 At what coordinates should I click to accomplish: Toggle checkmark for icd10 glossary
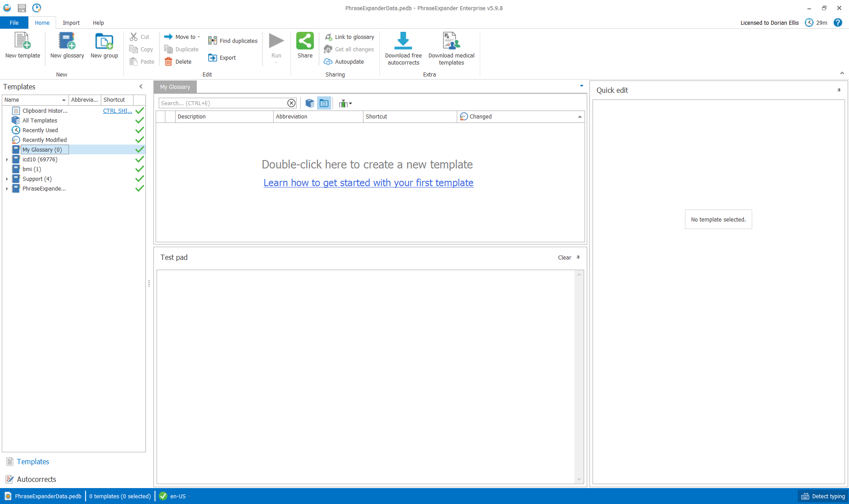click(x=139, y=160)
